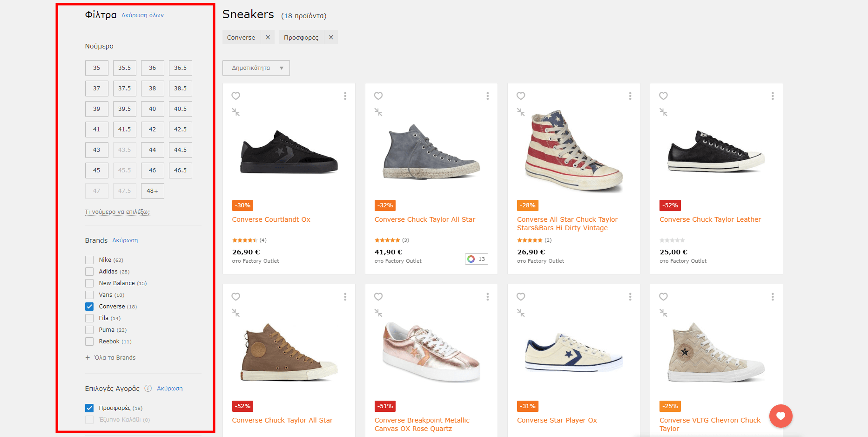Select size 48+ filter

point(153,191)
